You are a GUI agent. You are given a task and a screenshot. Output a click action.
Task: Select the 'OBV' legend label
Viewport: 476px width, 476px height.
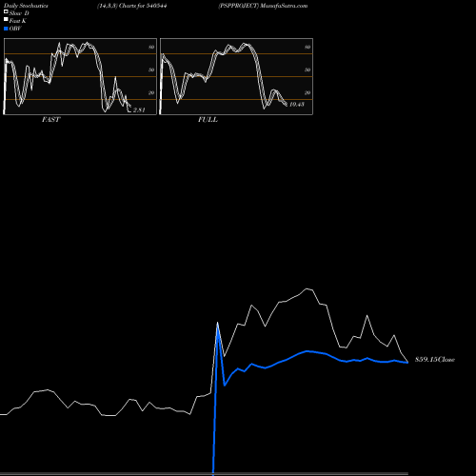click(15, 29)
